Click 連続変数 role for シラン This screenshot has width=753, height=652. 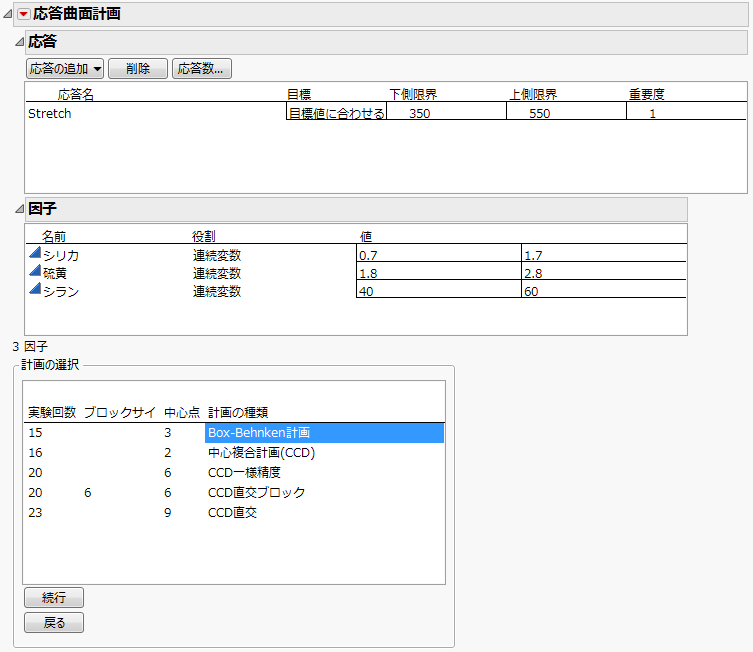pyautogui.click(x=217, y=291)
